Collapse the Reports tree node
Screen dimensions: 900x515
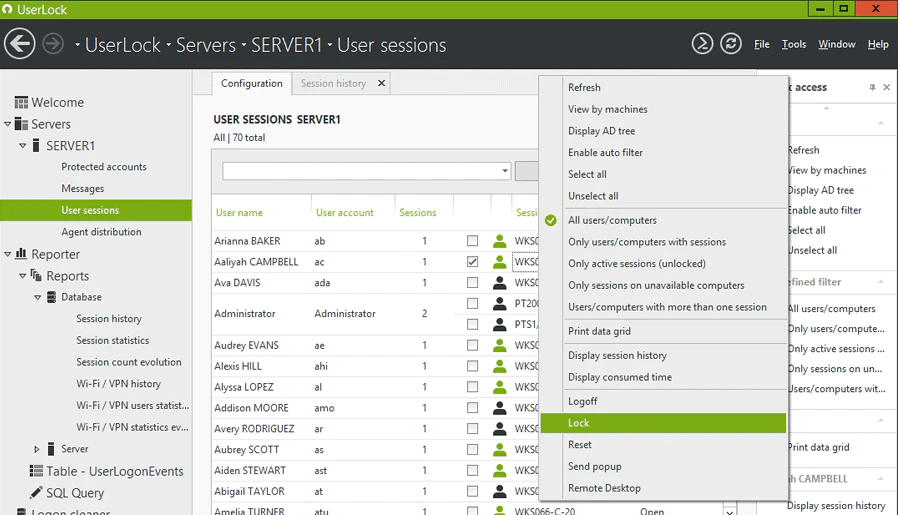coord(22,276)
